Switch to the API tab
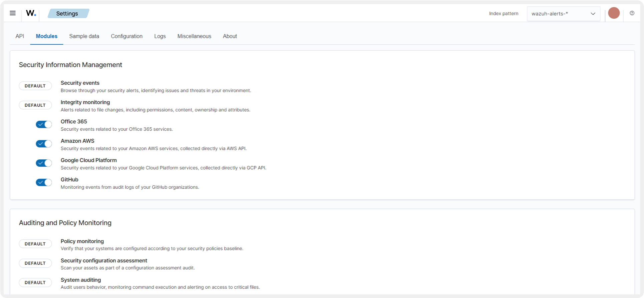644x298 pixels. coord(20,36)
